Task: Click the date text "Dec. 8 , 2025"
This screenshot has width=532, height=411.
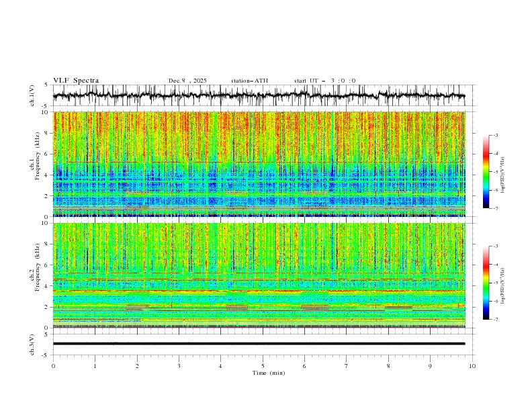Action: (187, 81)
